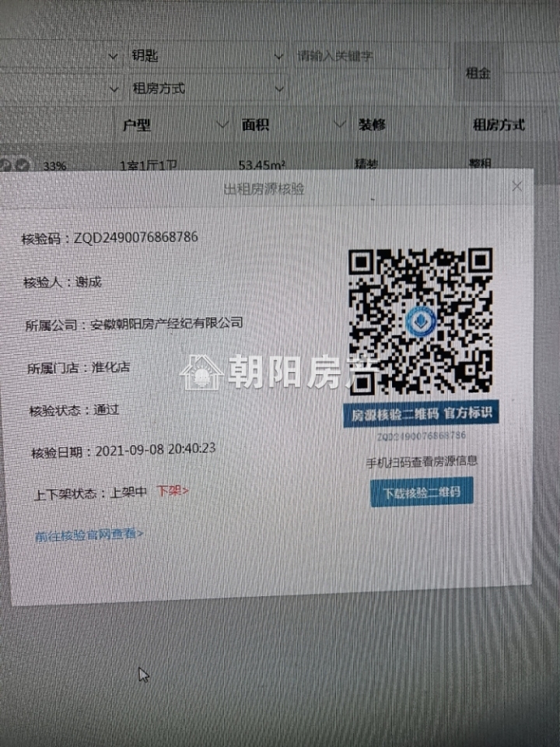Click the red 下架 link

[173, 490]
